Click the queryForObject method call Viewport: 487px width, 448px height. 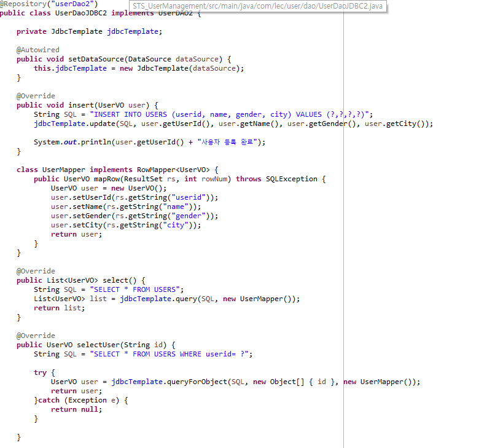click(197, 382)
